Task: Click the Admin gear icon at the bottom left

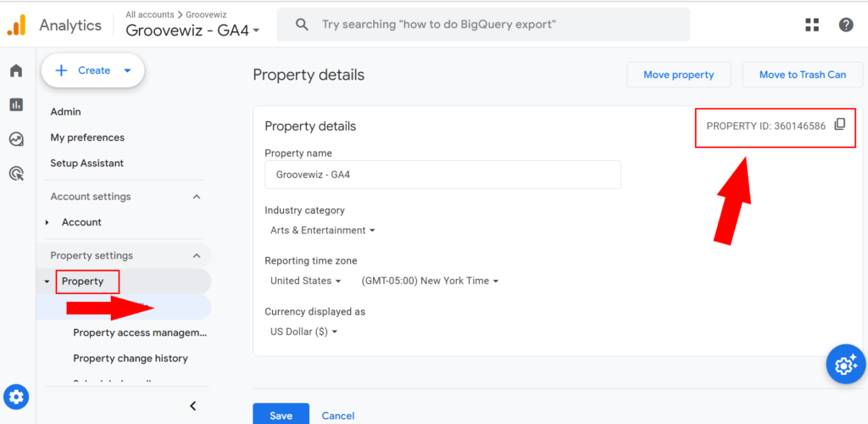Action: [x=17, y=397]
